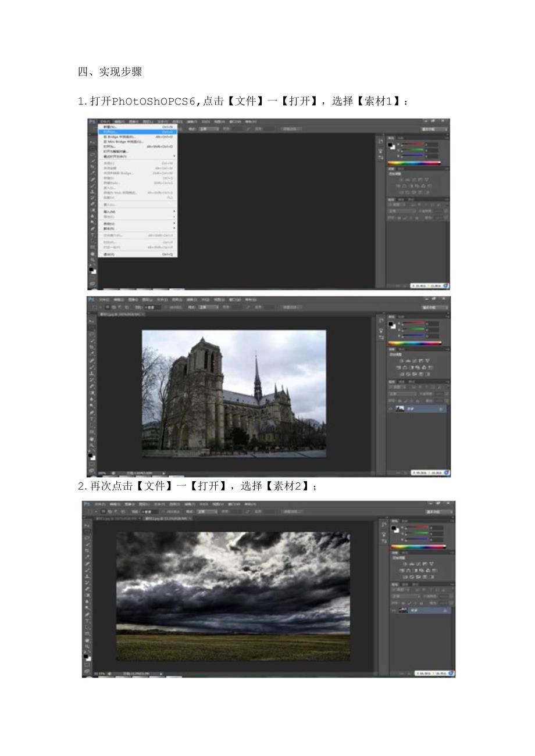This screenshot has width=535, height=756.
Task: Click the Ps logo icon in the storm image window
Action: tap(87, 504)
